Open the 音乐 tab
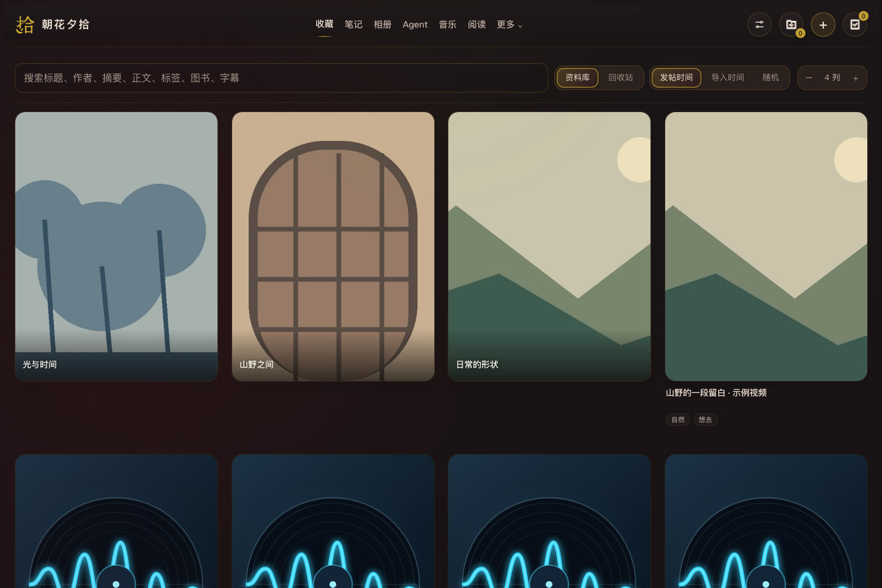Screen dimensions: 882x588 point(448,24)
